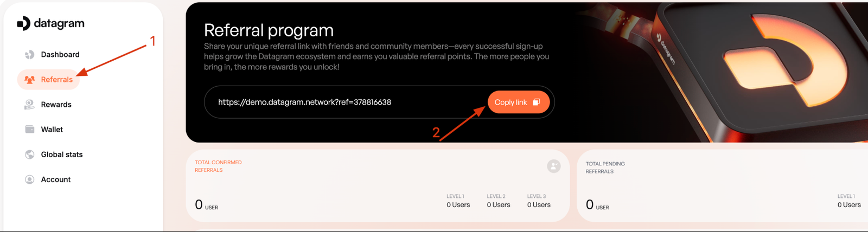Go to the Rewards text label

pos(56,105)
